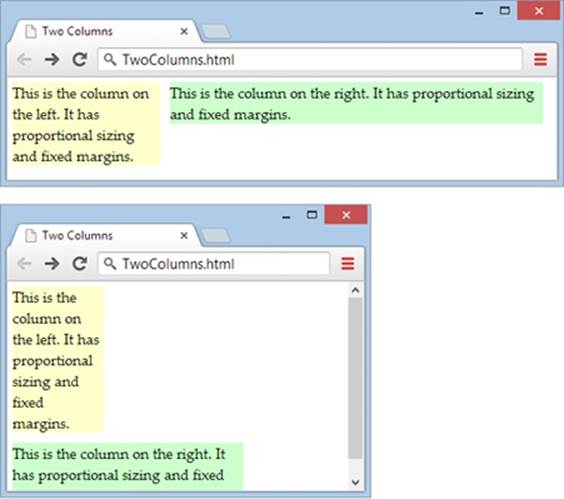564x499 pixels.
Task: Click back arrow in bottom browser window
Action: tap(24, 263)
